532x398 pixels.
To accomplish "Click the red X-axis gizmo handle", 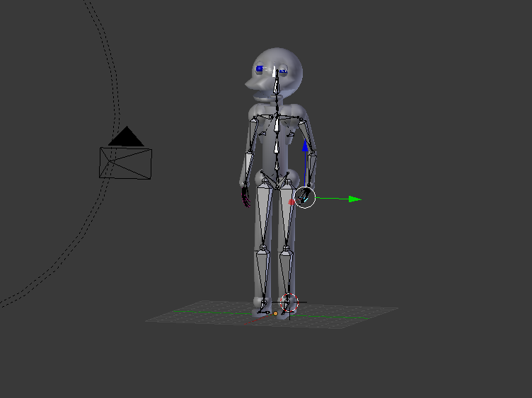I will pos(291,202).
